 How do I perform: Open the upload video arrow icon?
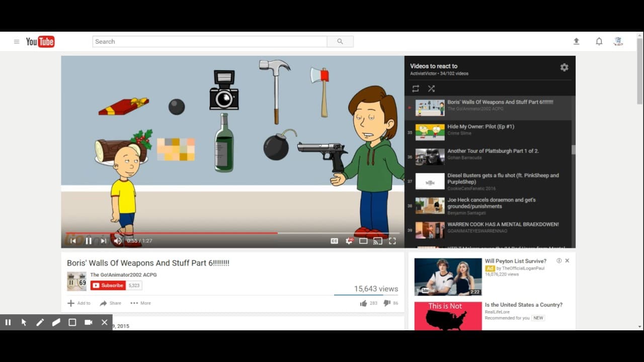(x=577, y=42)
